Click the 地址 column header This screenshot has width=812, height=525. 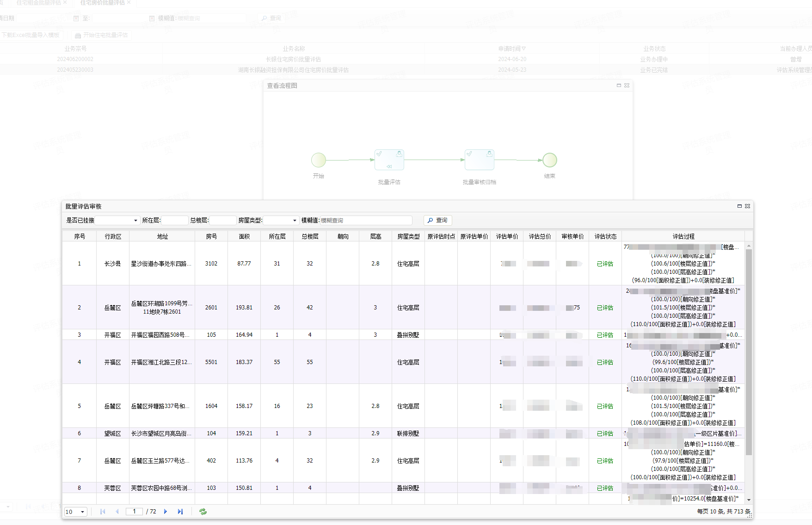[x=162, y=236]
